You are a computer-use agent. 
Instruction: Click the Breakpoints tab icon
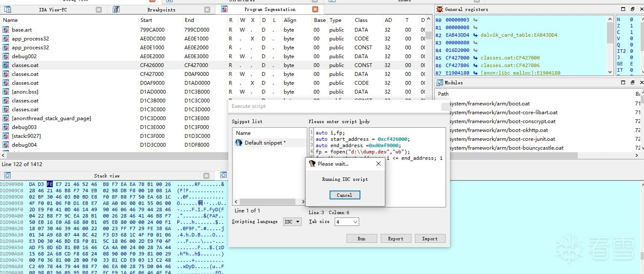[116, 9]
